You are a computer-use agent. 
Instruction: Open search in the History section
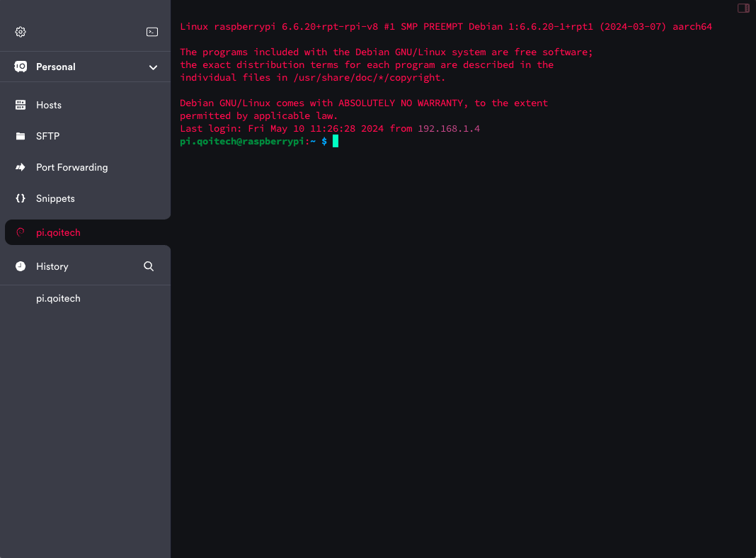pos(149,266)
